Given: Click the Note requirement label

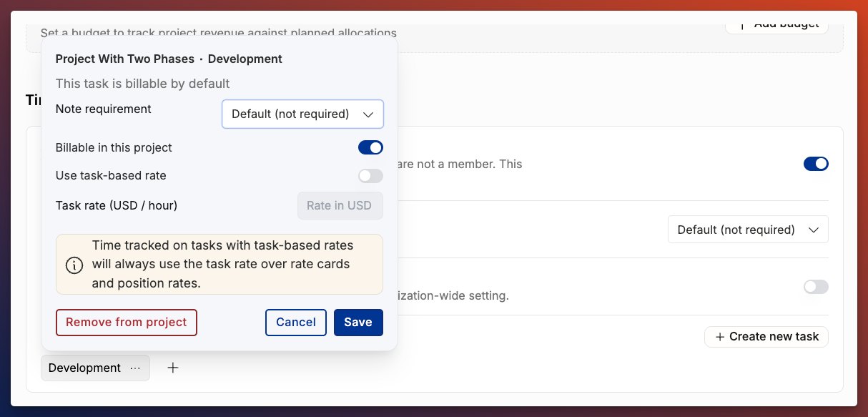Looking at the screenshot, I should [104, 109].
